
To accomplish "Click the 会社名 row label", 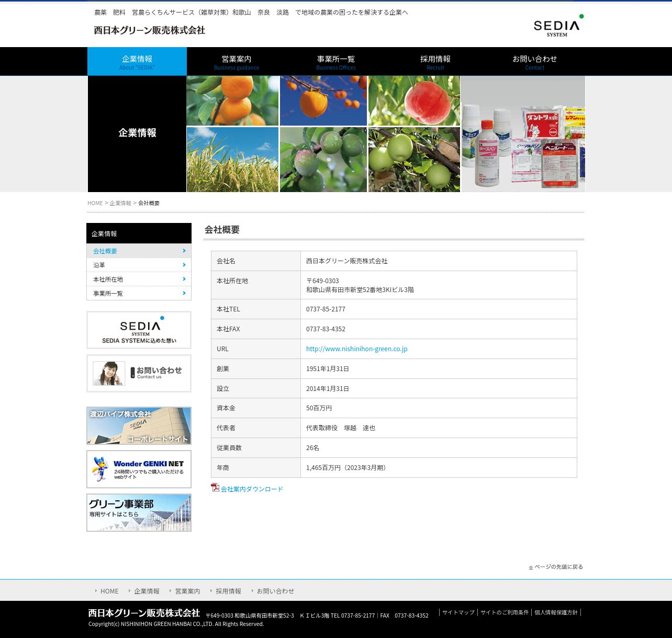I will pos(226,261).
